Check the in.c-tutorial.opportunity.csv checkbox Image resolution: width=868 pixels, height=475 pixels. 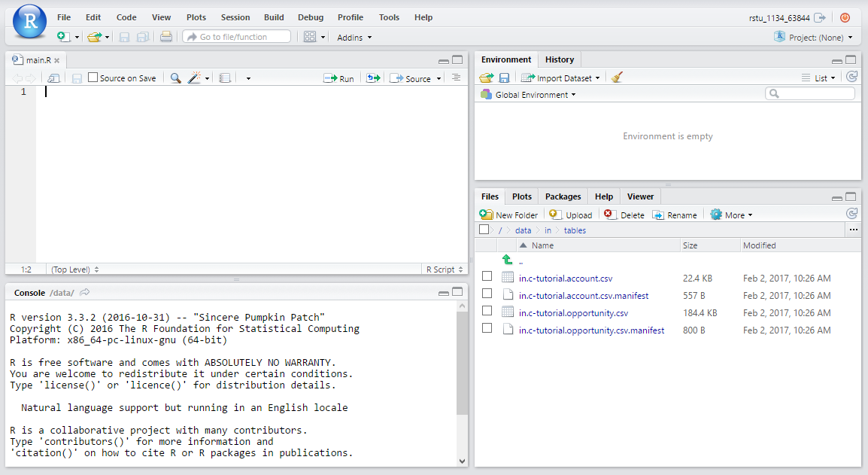(487, 311)
